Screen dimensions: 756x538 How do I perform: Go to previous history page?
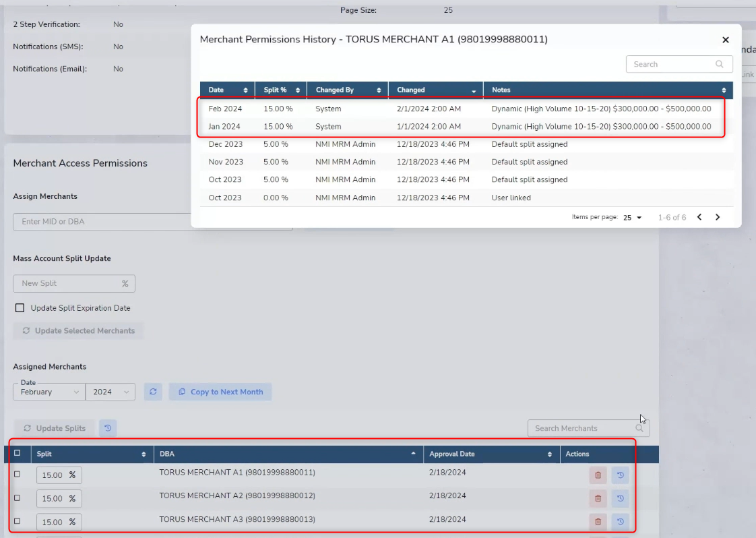pos(699,217)
